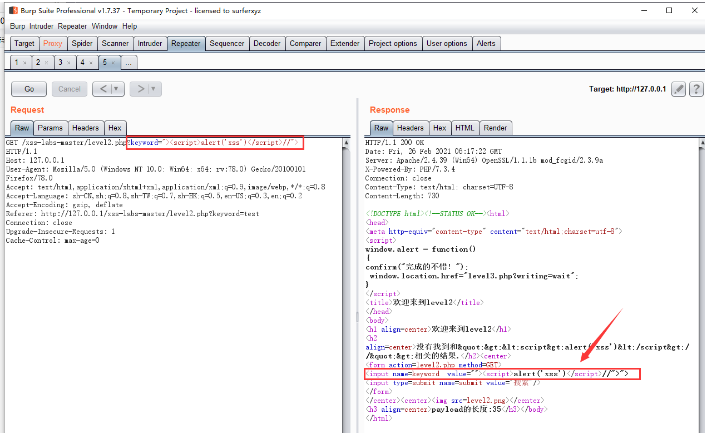
Task: Open the Burp menu
Action: (x=18, y=26)
